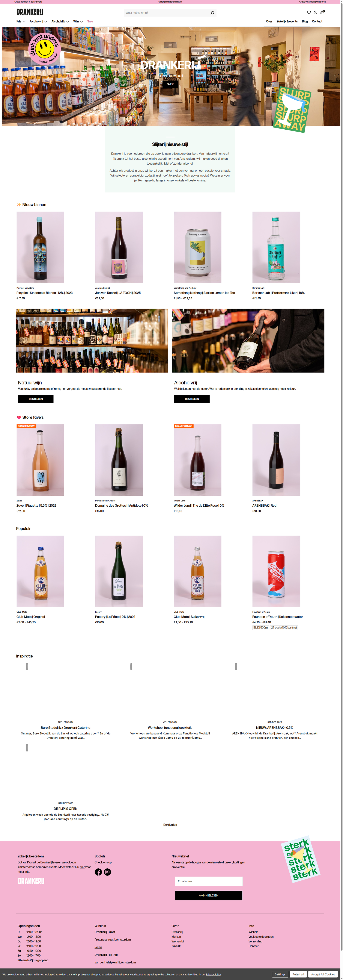Expand the Fris menu dropdown
The width and height of the screenshot is (343, 980).
(21, 22)
